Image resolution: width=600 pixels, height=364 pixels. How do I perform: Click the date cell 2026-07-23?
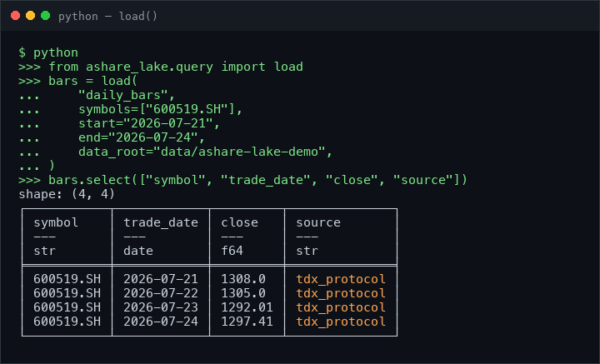(x=161, y=307)
